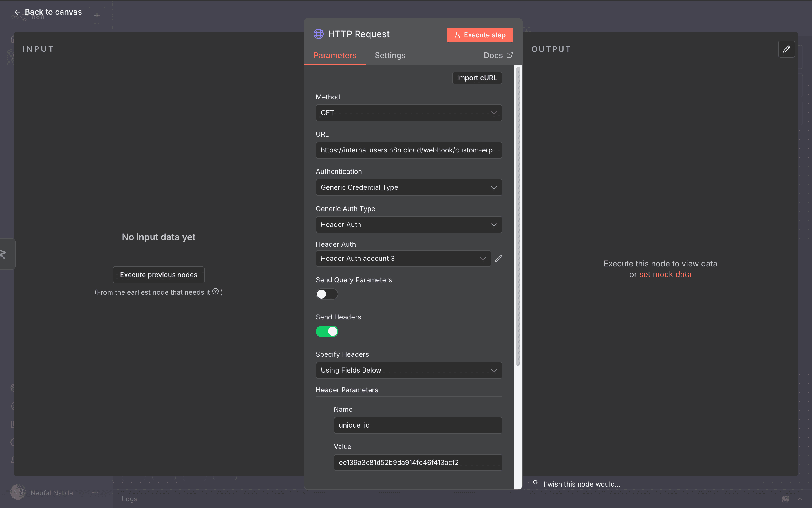Click I wish this node would text
Image resolution: width=812 pixels, height=508 pixels.
[x=582, y=484]
